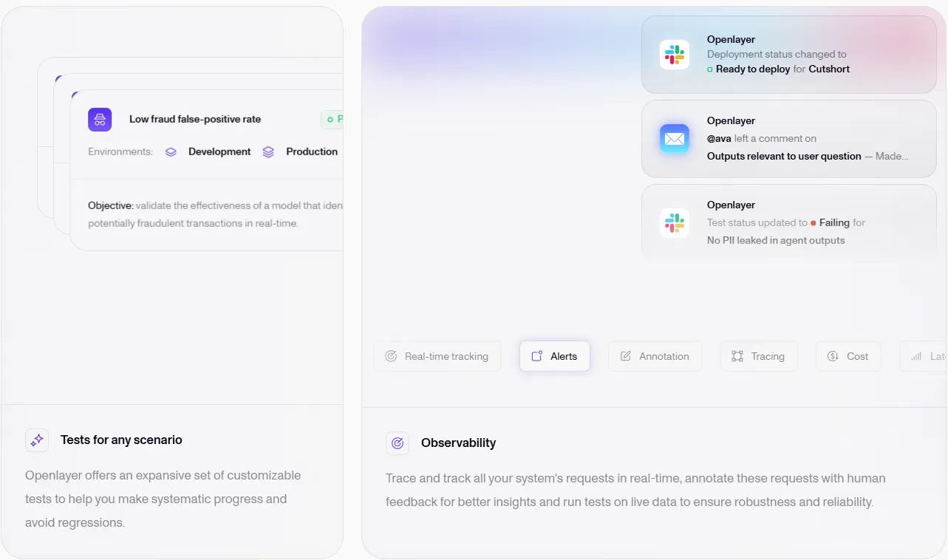Open the @ava comment notification card
The width and height of the screenshot is (948, 560).
coord(788,139)
